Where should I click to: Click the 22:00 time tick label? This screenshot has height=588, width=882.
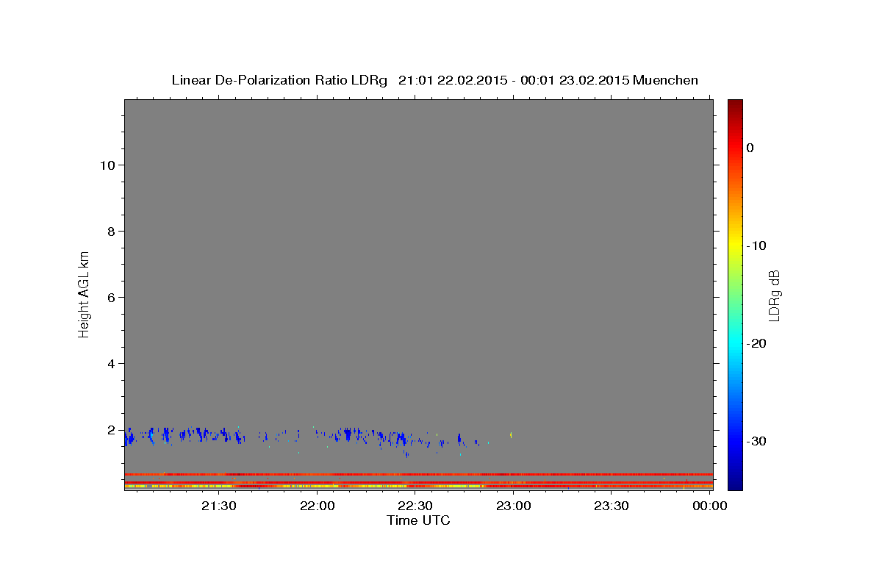point(318,506)
